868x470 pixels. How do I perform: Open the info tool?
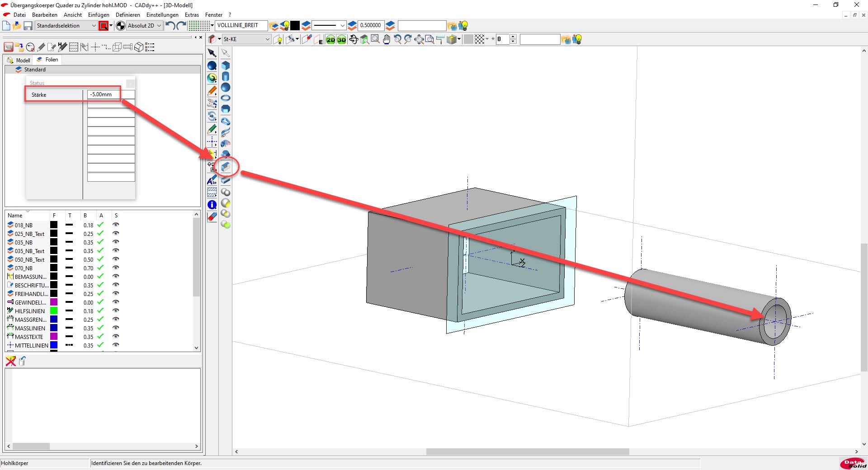point(212,205)
